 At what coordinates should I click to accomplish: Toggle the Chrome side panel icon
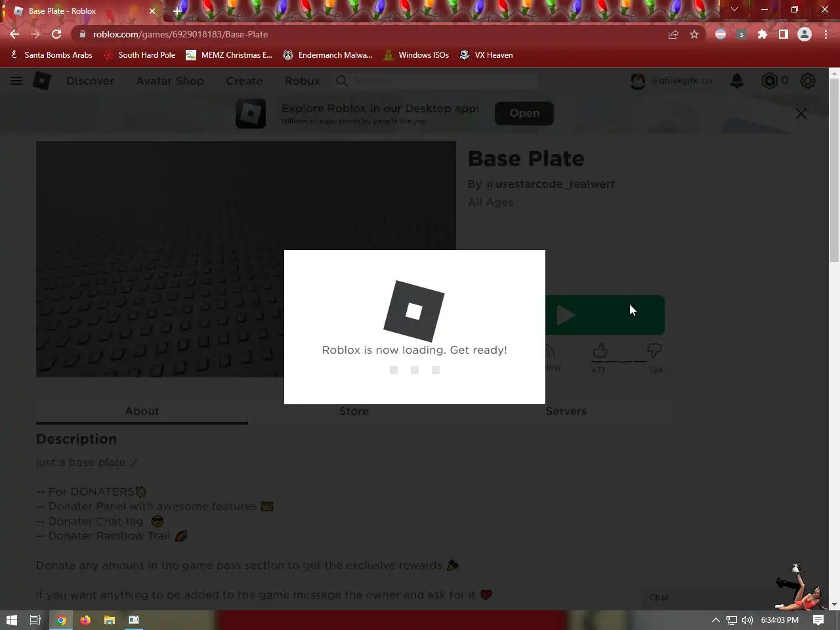[x=783, y=34]
